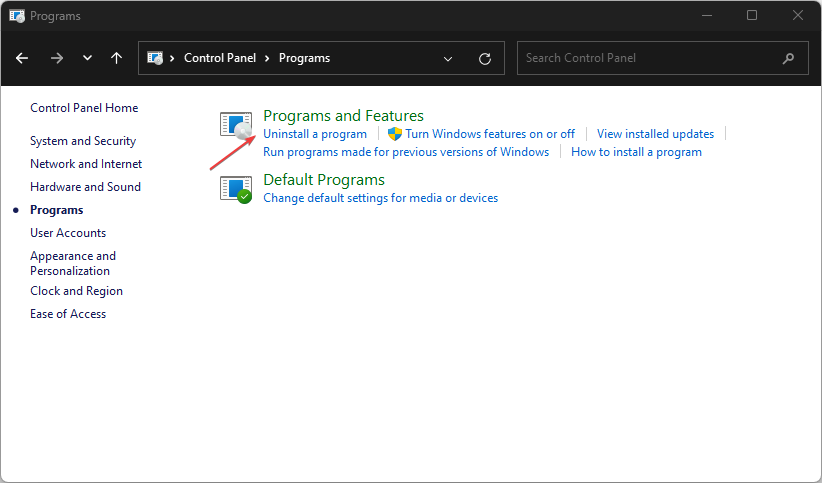
Task: Open User Accounts category
Action: pyautogui.click(x=68, y=233)
